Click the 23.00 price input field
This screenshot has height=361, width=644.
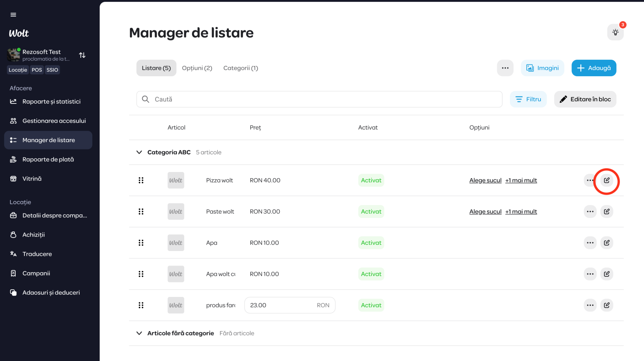click(290, 305)
